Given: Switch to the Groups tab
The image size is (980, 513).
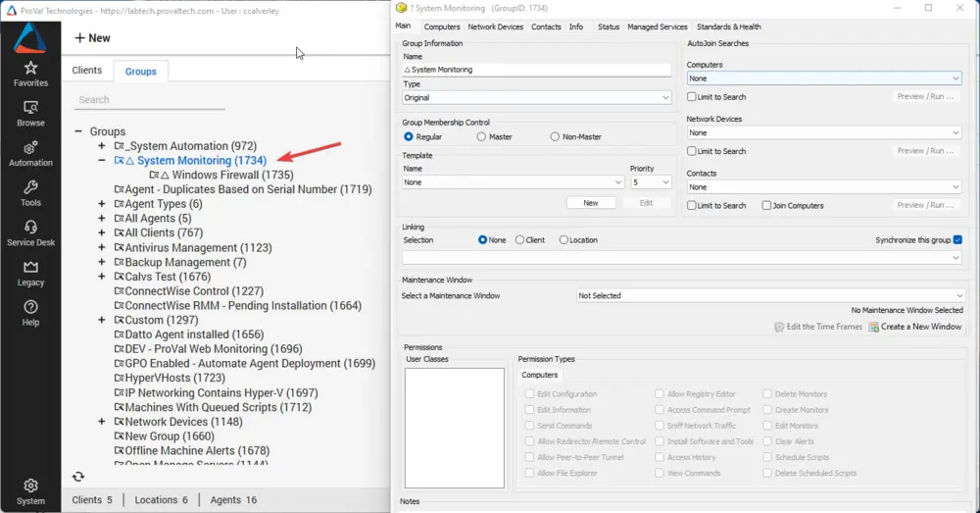Looking at the screenshot, I should pos(140,72).
